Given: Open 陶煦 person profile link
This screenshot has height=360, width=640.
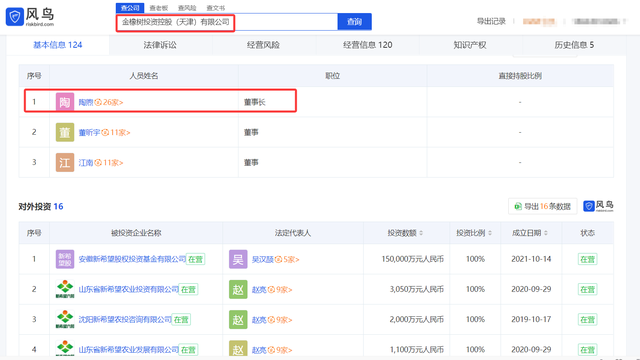Looking at the screenshot, I should [86, 102].
